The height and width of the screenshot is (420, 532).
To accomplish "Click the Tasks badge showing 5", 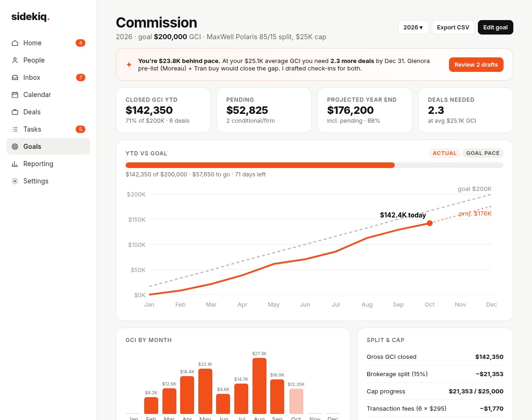I will [80, 129].
